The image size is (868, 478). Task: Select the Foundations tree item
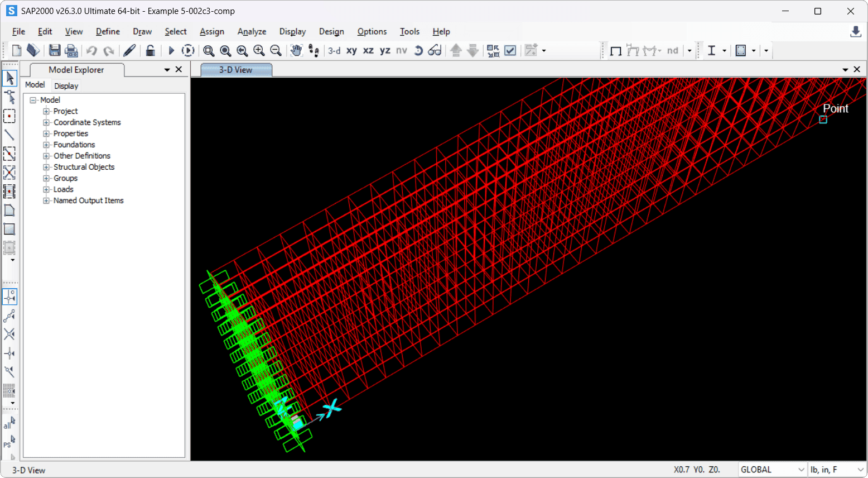pos(74,145)
